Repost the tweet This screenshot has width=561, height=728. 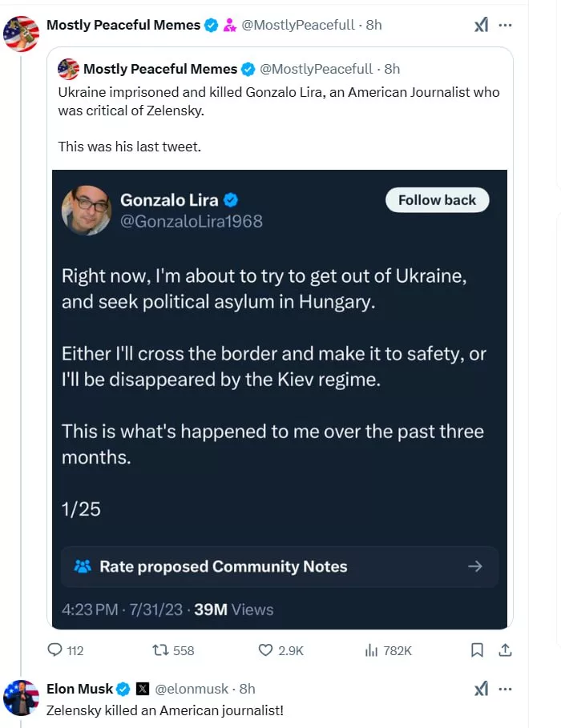click(x=163, y=650)
